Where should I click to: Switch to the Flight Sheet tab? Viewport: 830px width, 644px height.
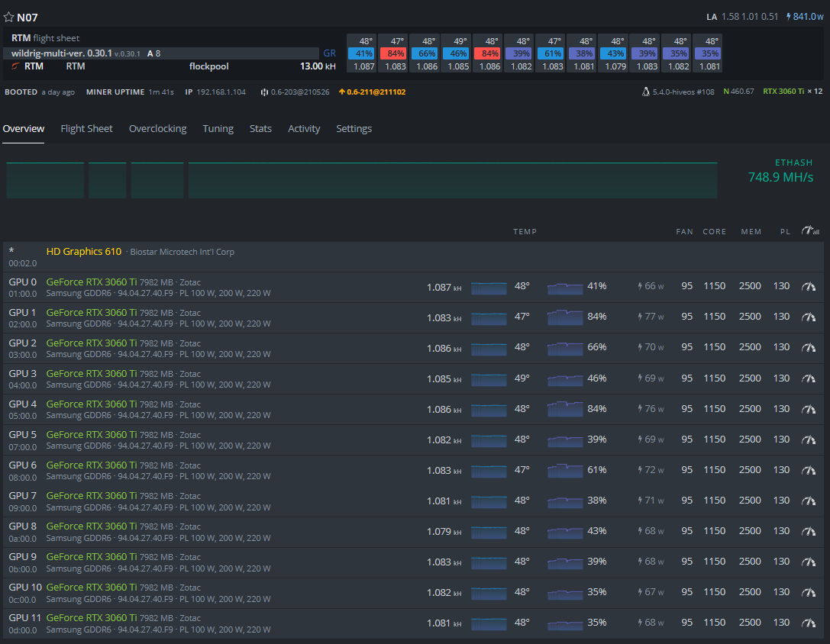86,129
